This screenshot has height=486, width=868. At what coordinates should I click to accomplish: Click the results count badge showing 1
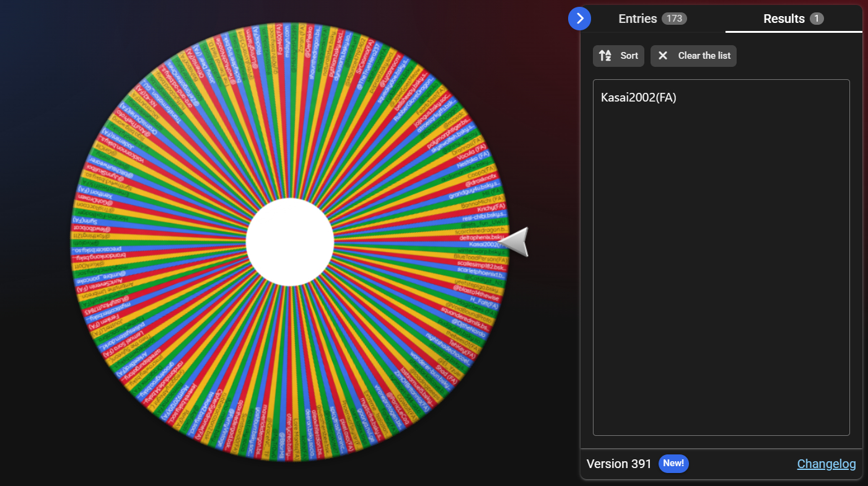click(x=817, y=19)
